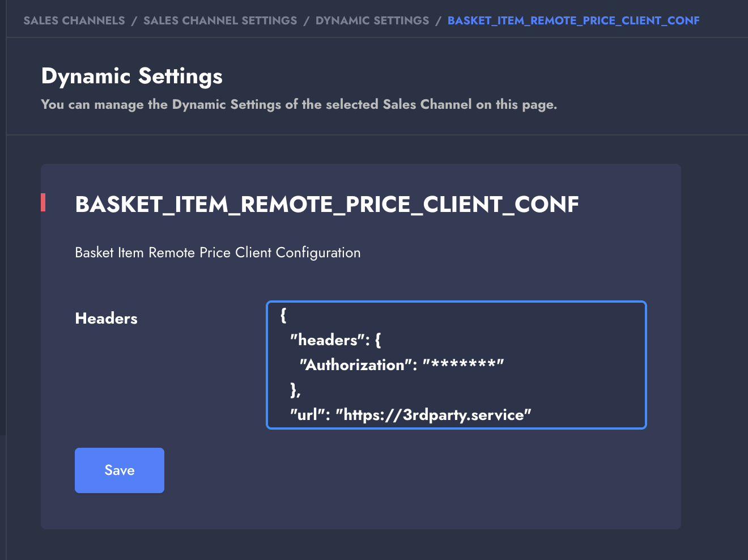Click the Basket Item Remote Price description
The height and width of the screenshot is (560, 748).
[218, 253]
